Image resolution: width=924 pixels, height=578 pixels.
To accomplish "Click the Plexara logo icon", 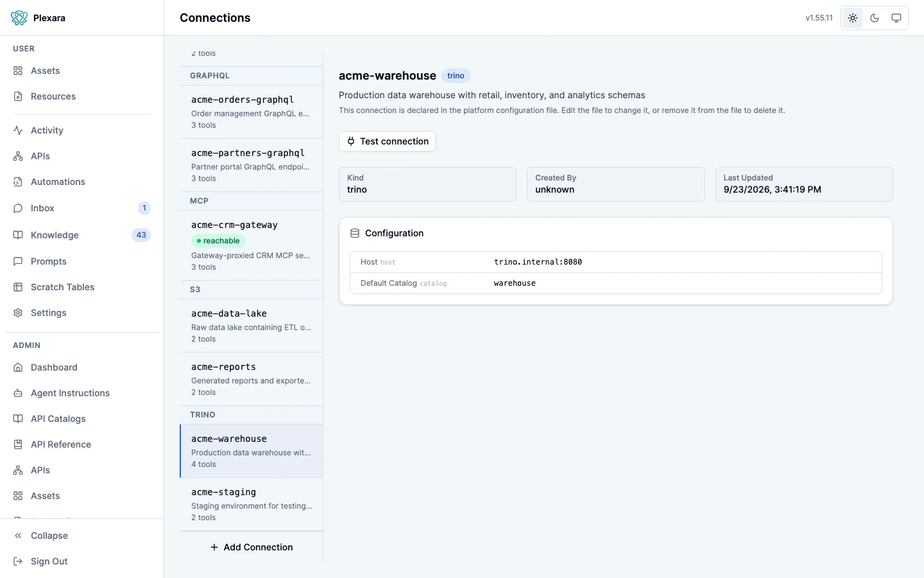I will coord(19,18).
